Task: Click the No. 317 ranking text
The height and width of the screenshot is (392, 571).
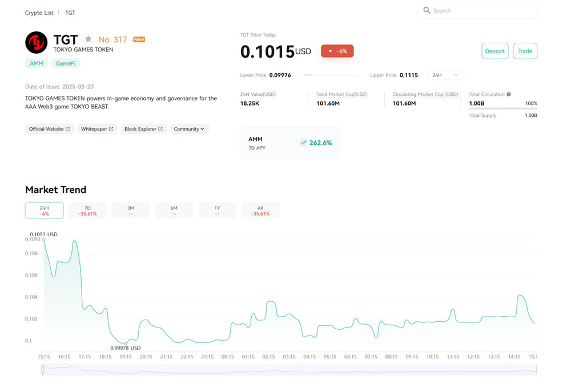Action: (x=113, y=40)
